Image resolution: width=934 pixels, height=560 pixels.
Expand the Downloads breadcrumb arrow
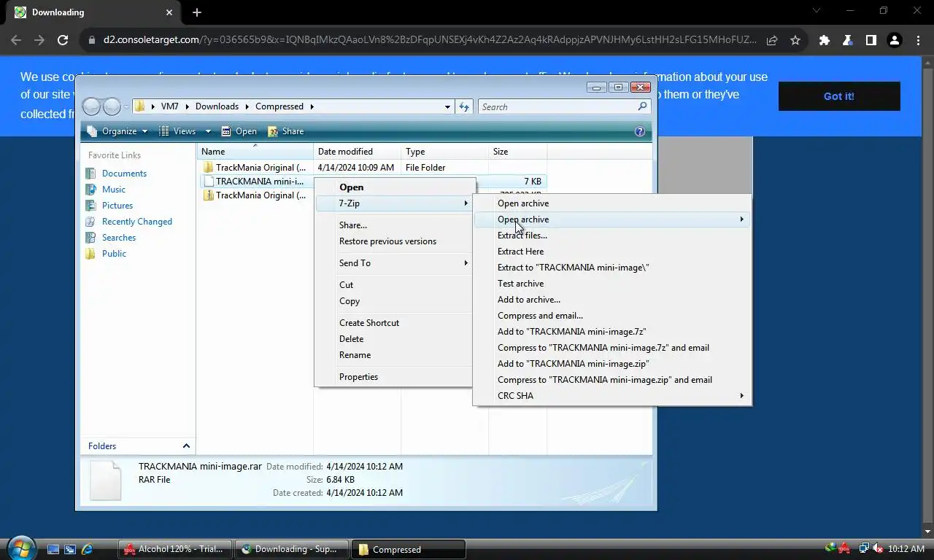click(248, 106)
